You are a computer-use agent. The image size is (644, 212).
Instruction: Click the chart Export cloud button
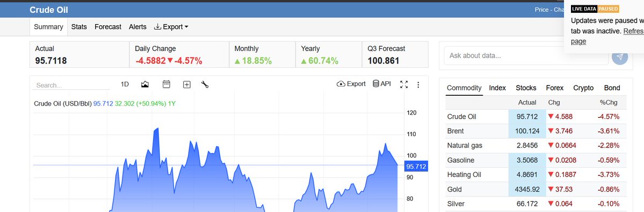[x=351, y=84]
